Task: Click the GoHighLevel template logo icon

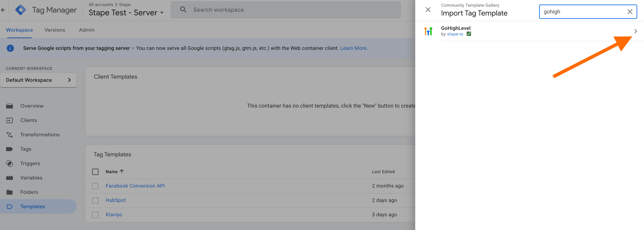Action: click(428, 31)
